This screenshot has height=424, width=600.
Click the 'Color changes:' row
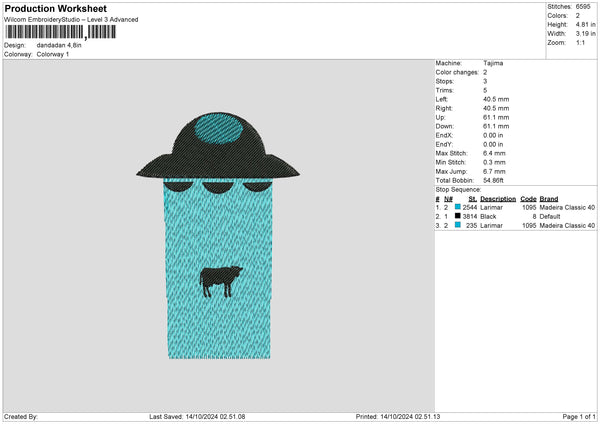pos(461,72)
